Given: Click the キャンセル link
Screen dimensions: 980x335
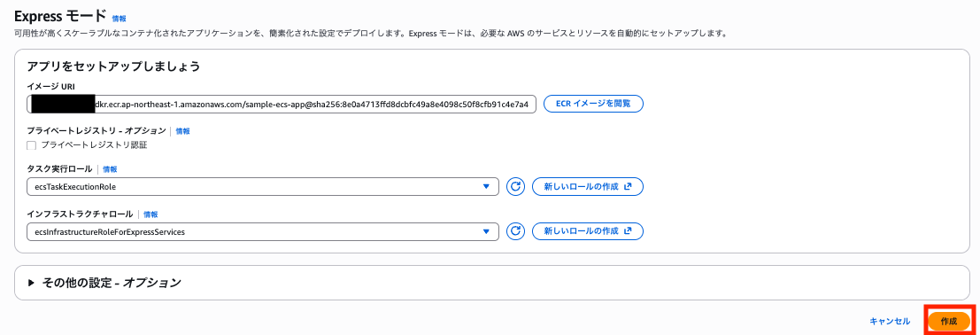Looking at the screenshot, I should click(890, 321).
